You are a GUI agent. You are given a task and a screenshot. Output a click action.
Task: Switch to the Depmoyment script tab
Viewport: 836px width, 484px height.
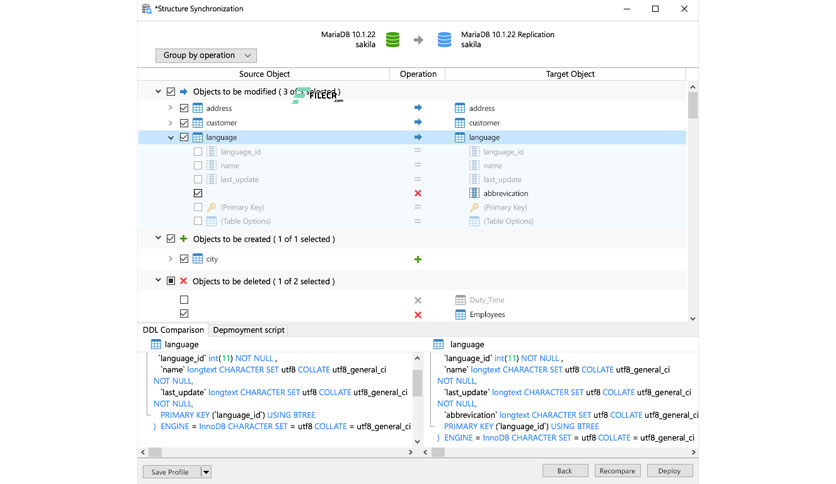248,330
